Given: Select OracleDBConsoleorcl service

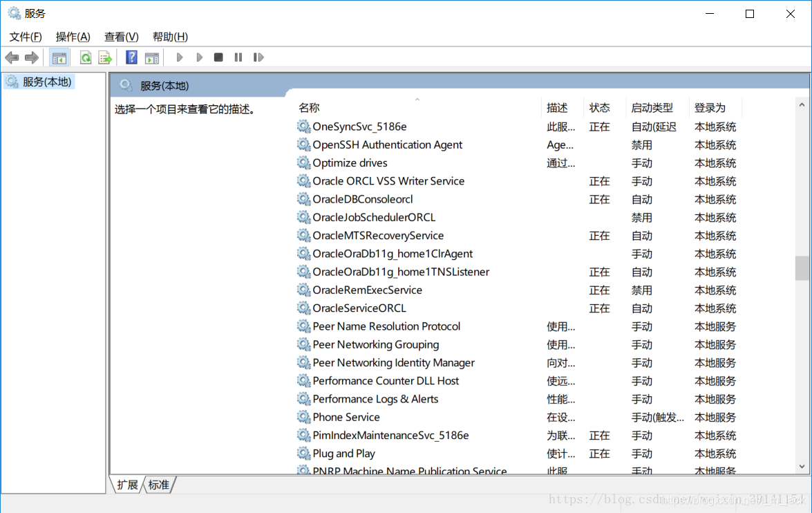Looking at the screenshot, I should pyautogui.click(x=363, y=199).
